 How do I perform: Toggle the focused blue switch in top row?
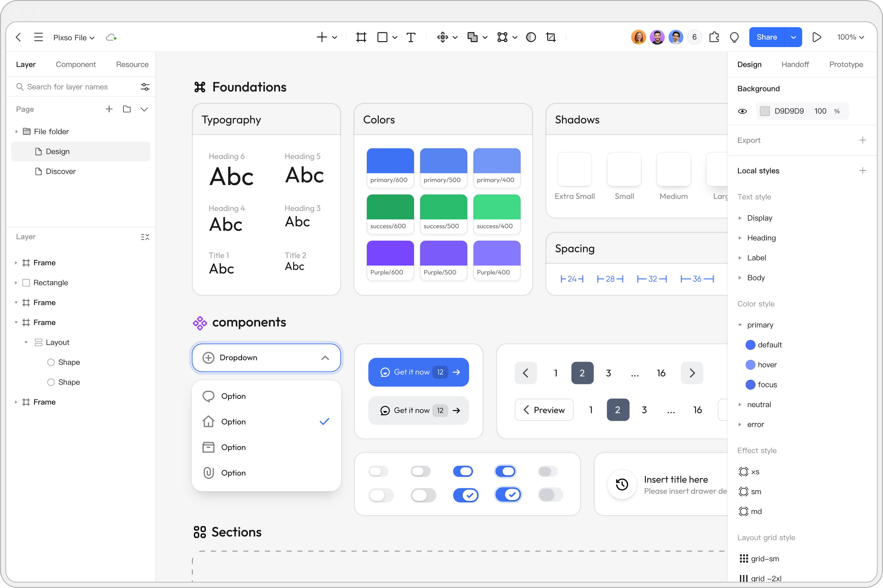[x=505, y=471]
